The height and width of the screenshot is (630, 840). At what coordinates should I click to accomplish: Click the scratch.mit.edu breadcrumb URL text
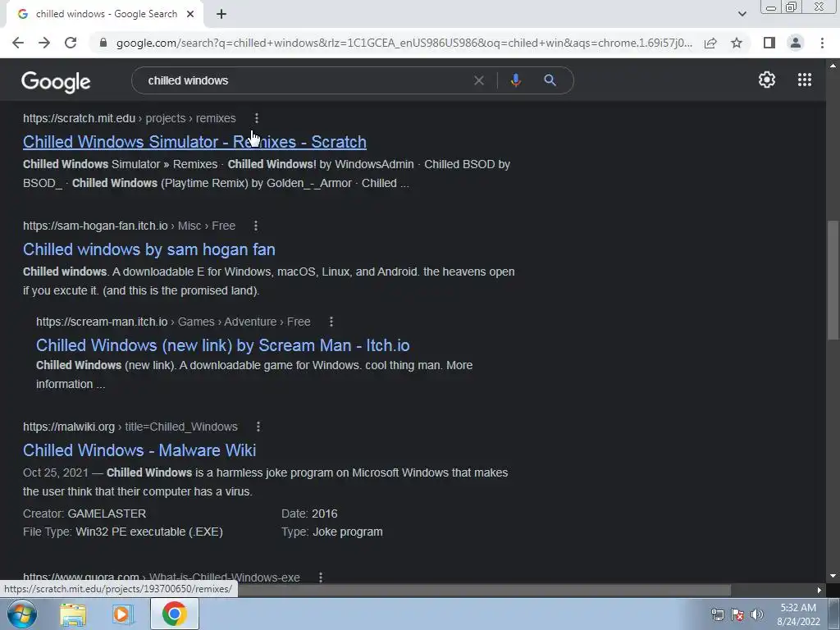[129, 118]
